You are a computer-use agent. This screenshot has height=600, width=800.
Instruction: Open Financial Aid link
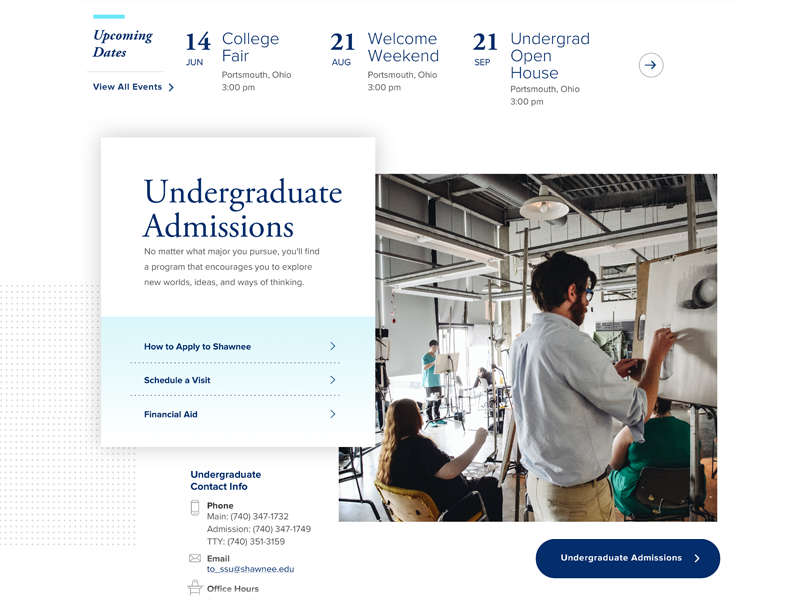coord(170,414)
